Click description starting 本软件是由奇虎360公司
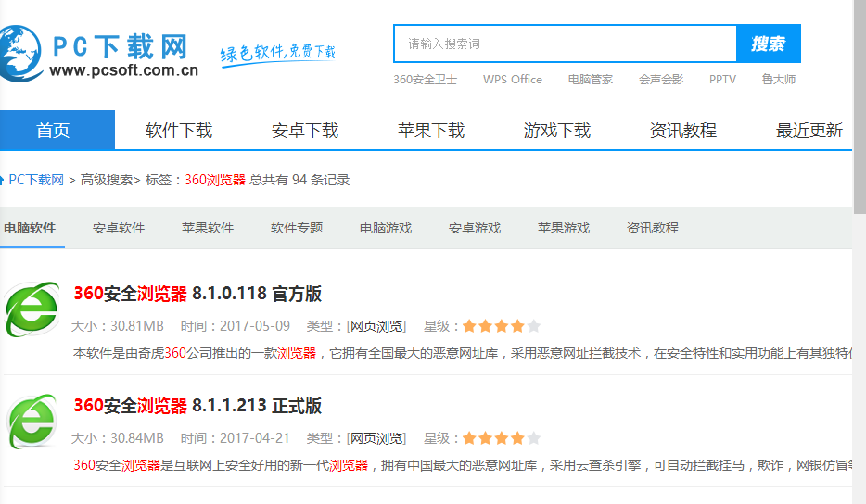 point(463,353)
